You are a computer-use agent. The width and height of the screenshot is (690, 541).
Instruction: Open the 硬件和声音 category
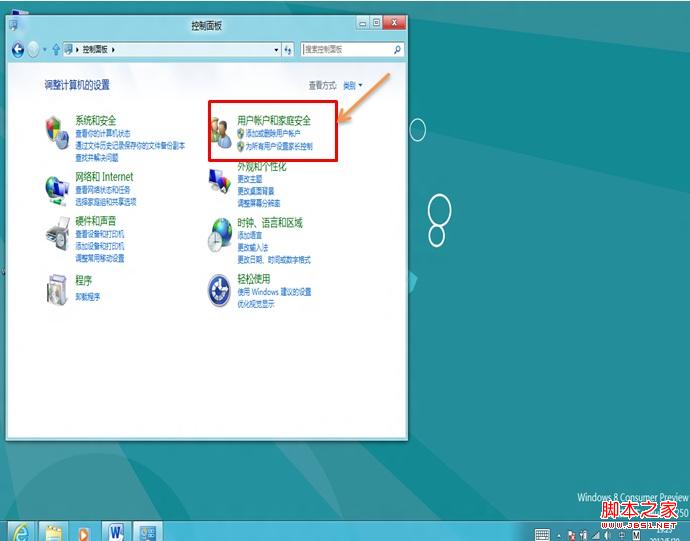coord(96,221)
